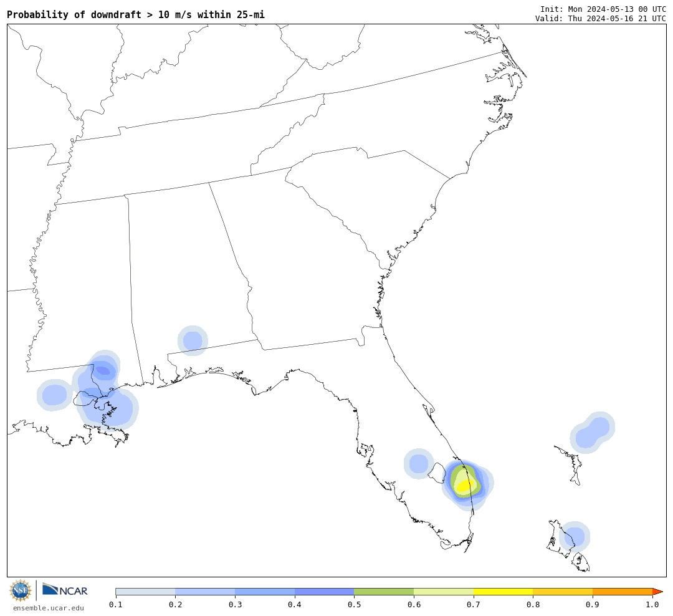Click the colorbar label 0.5

[x=354, y=605]
